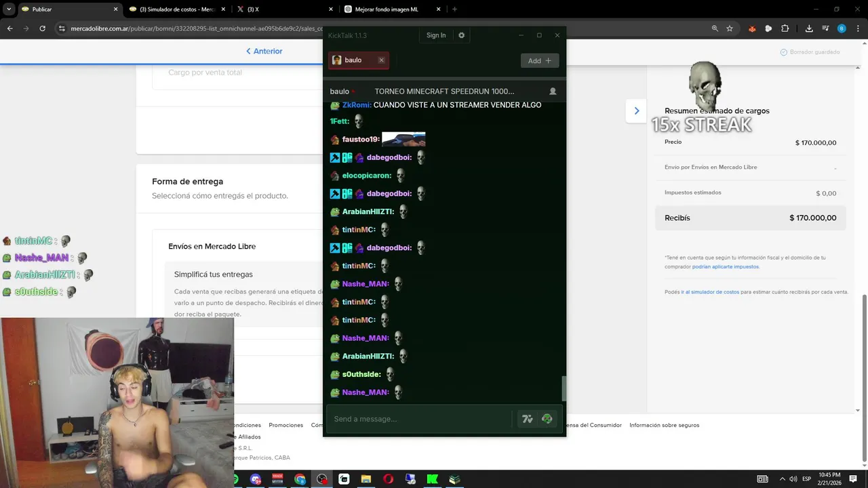The image size is (868, 488).
Task: Click the red extension icon in toolbar
Action: (752, 28)
